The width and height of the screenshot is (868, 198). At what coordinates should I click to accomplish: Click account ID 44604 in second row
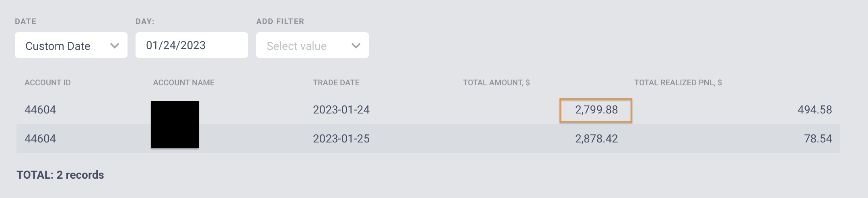click(x=40, y=139)
